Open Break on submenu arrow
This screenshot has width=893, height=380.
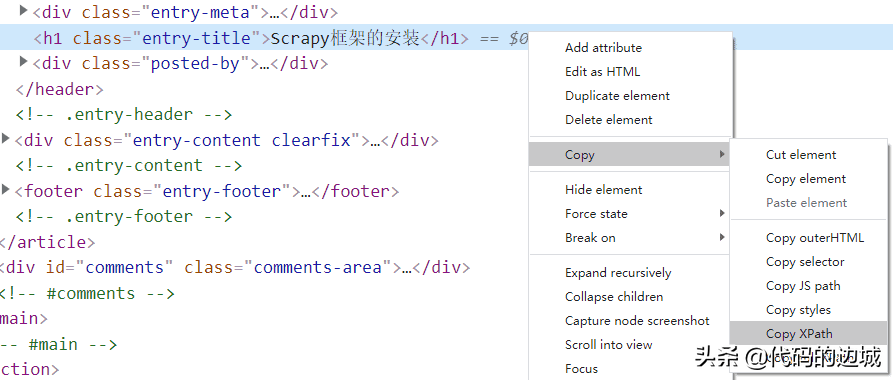722,238
